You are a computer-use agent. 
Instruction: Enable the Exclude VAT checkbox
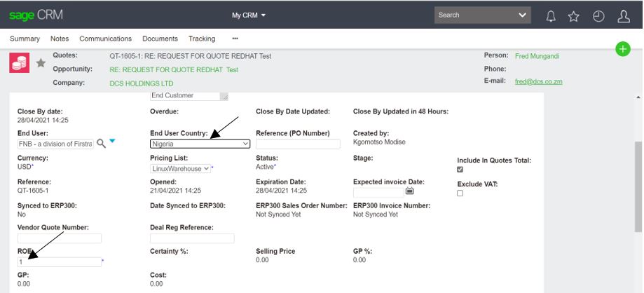click(460, 193)
